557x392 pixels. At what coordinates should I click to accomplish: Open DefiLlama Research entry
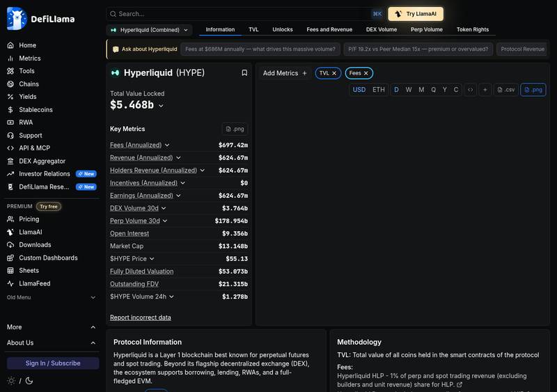point(44,187)
